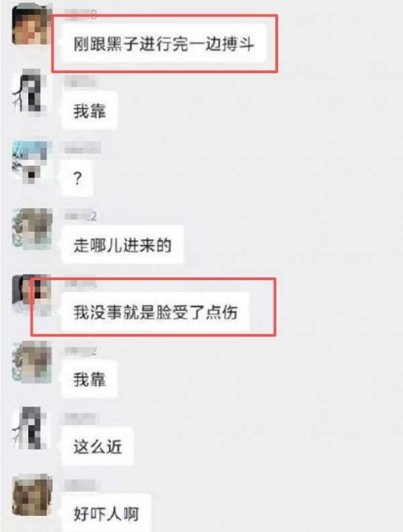
Task: Tap avatar beside 走哪儿进来的 message
Action: click(x=32, y=228)
